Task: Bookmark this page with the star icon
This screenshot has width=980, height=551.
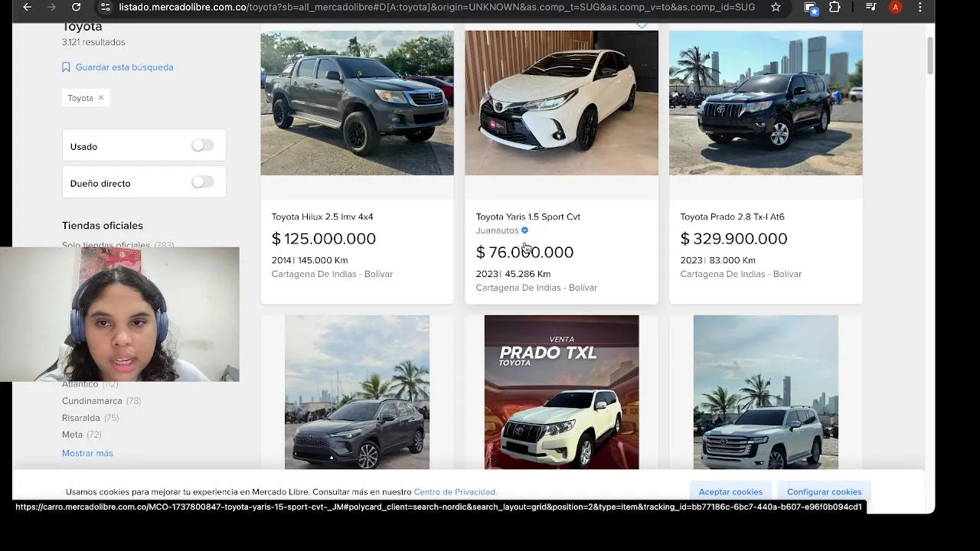Action: (x=776, y=7)
